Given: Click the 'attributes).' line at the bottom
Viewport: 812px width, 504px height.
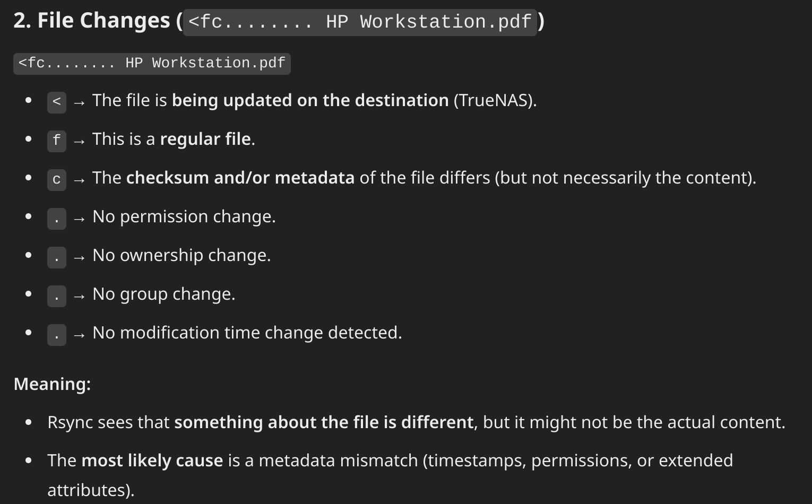Looking at the screenshot, I should coord(91,490).
